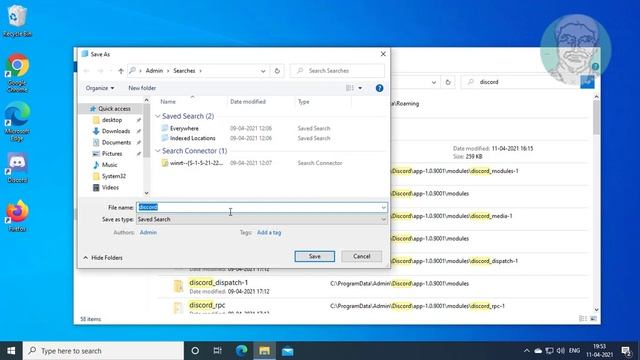
Task: Go up one folder level in Save As
Action: pos(121,71)
